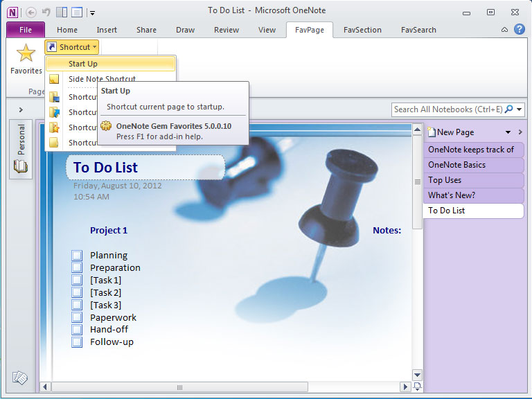The width and height of the screenshot is (532, 399).
Task: Select the To Do List page tab
Action: (473, 211)
